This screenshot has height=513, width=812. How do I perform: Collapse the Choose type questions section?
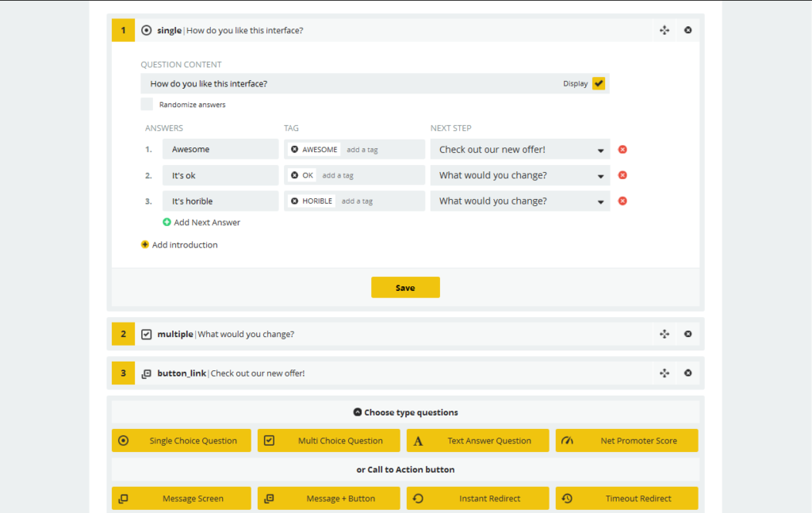(358, 412)
